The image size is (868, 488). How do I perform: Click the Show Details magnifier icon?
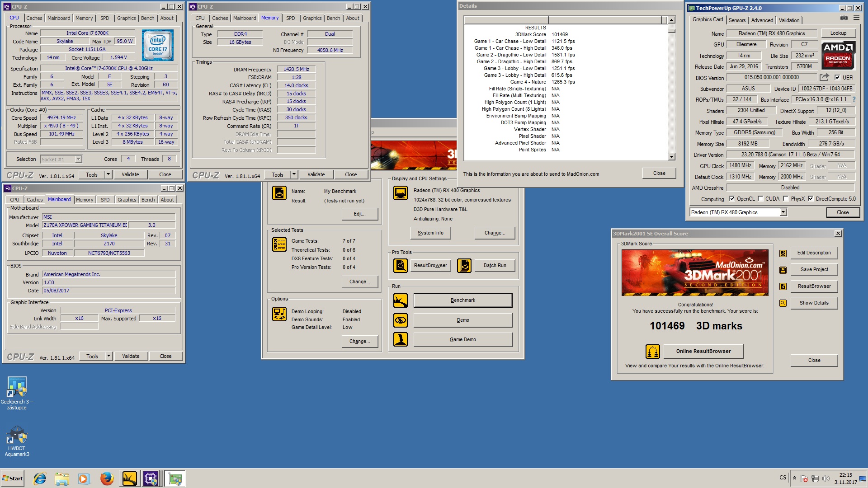tap(783, 303)
